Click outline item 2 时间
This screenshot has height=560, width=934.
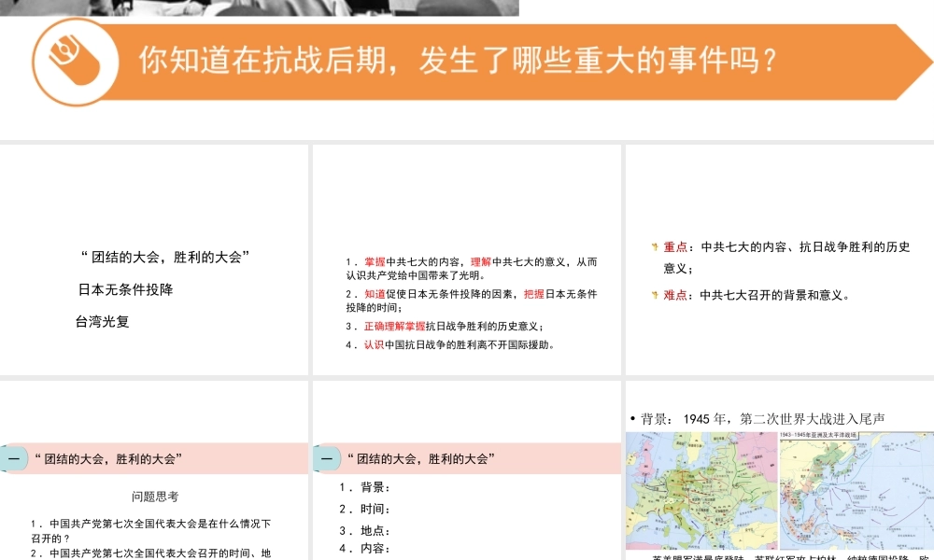click(365, 509)
